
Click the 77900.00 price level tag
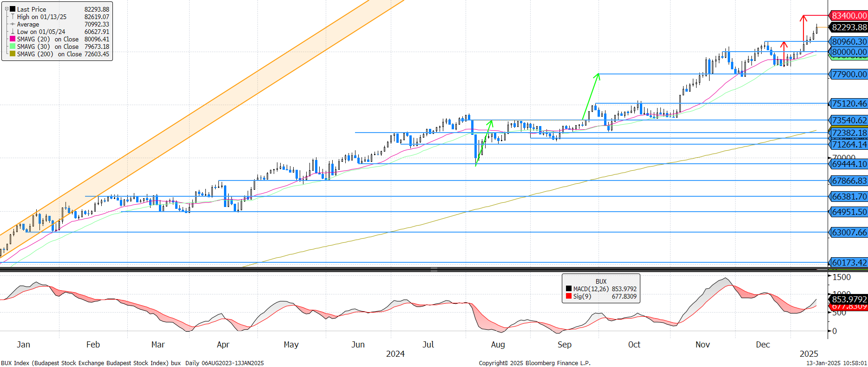pos(849,74)
